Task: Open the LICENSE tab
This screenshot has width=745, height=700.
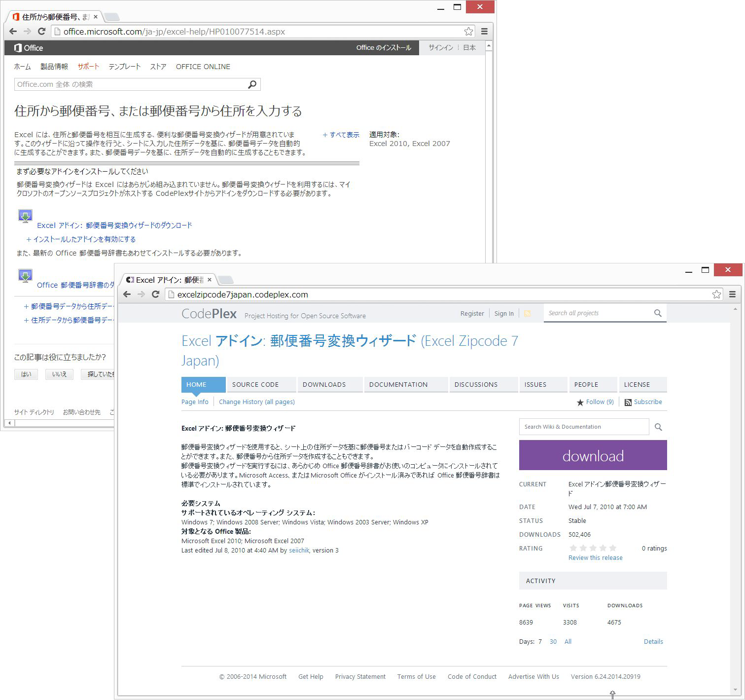Action: [643, 385]
